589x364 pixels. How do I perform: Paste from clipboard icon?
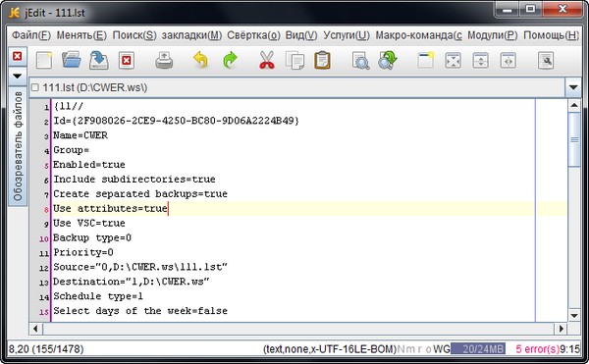(322, 61)
